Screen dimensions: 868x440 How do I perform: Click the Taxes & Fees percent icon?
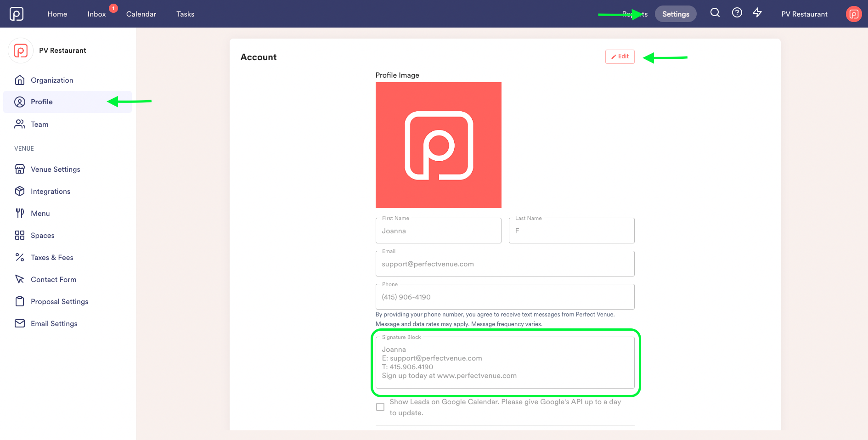tap(20, 257)
